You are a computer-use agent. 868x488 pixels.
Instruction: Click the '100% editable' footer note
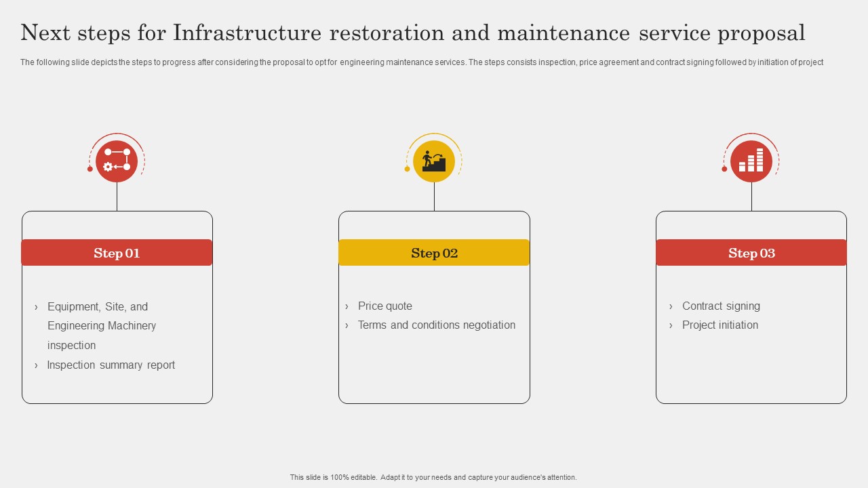(x=433, y=478)
